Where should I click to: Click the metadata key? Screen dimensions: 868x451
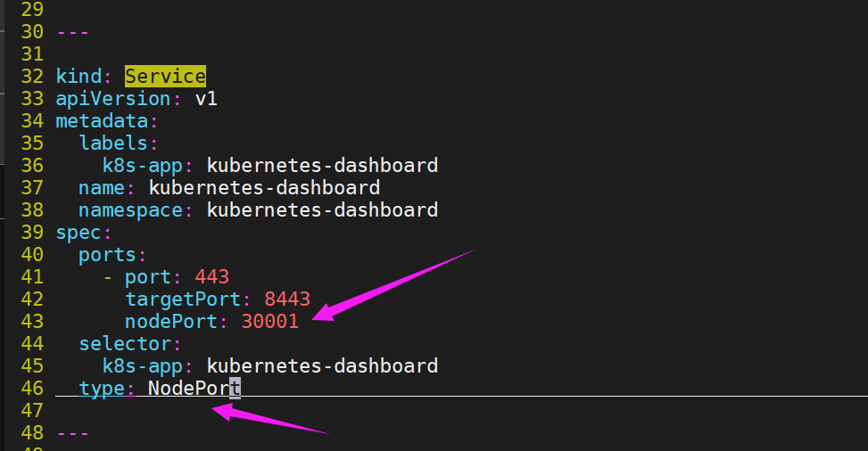[102, 121]
